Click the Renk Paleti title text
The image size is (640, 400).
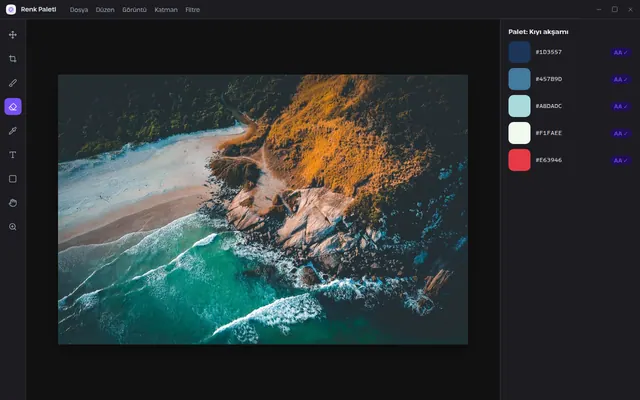[x=38, y=9]
